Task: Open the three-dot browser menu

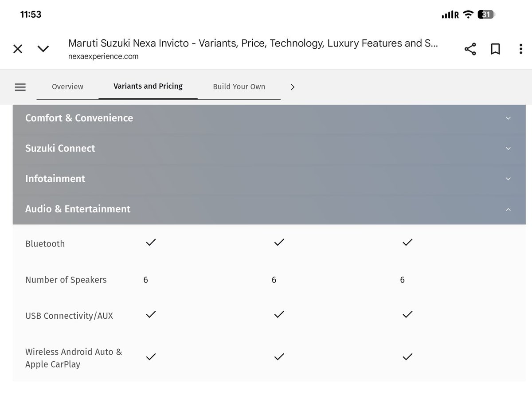Action: point(521,49)
